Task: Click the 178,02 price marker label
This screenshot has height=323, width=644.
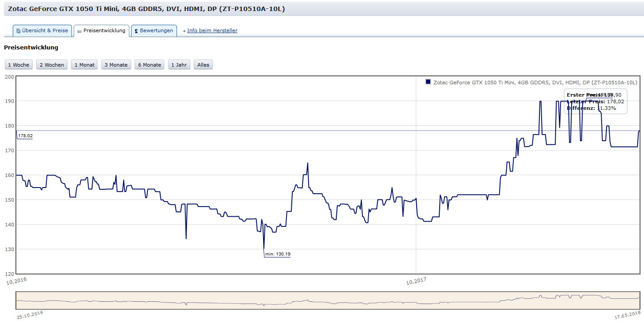Action: [25, 136]
